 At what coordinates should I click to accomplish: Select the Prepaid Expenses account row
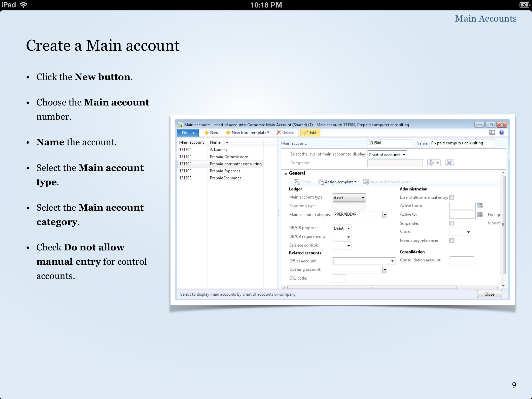tap(225, 171)
